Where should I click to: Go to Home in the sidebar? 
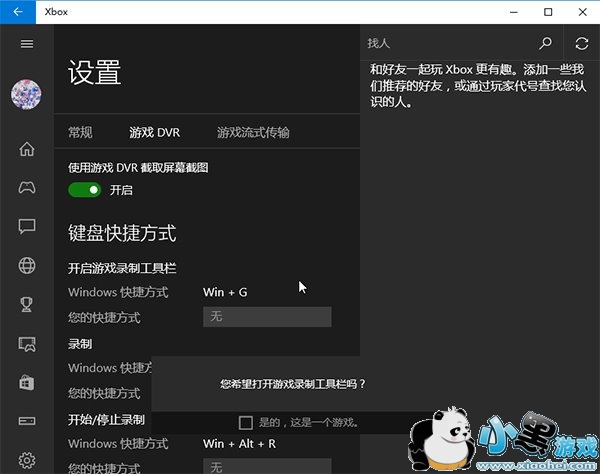click(x=27, y=149)
